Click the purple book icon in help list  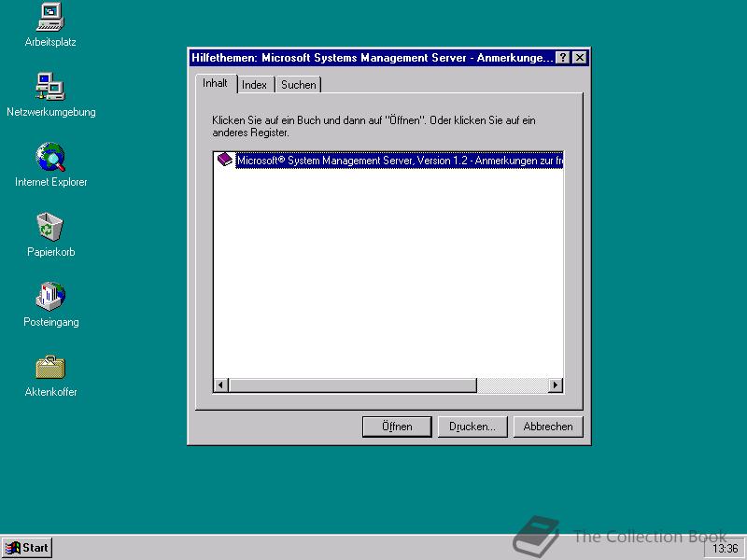click(224, 160)
